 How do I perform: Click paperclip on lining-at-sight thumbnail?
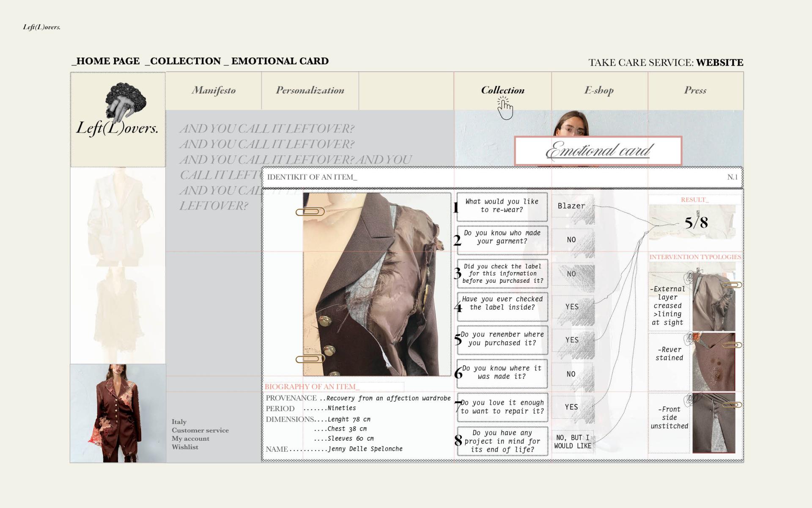732,285
